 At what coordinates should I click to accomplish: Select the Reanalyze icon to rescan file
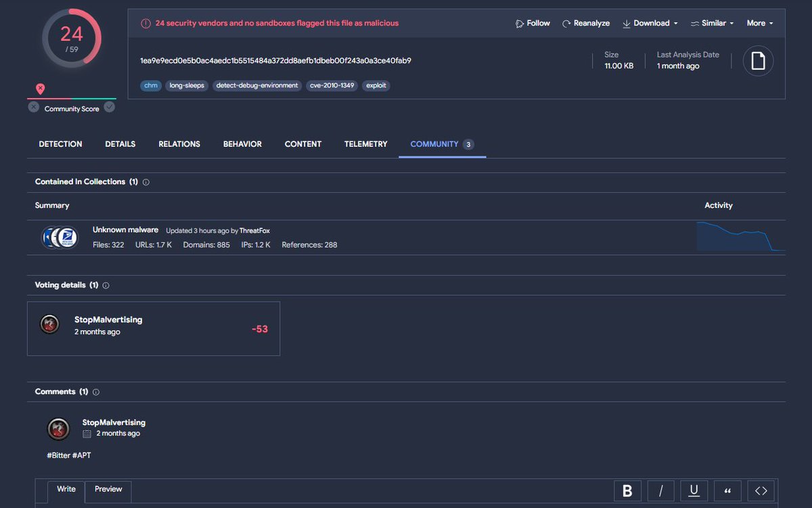pyautogui.click(x=567, y=22)
